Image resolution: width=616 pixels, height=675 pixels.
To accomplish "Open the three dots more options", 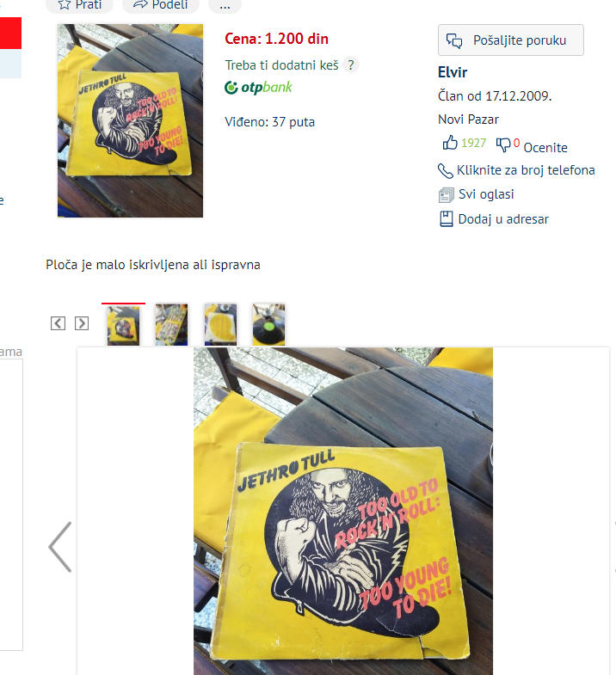I will (x=225, y=5).
